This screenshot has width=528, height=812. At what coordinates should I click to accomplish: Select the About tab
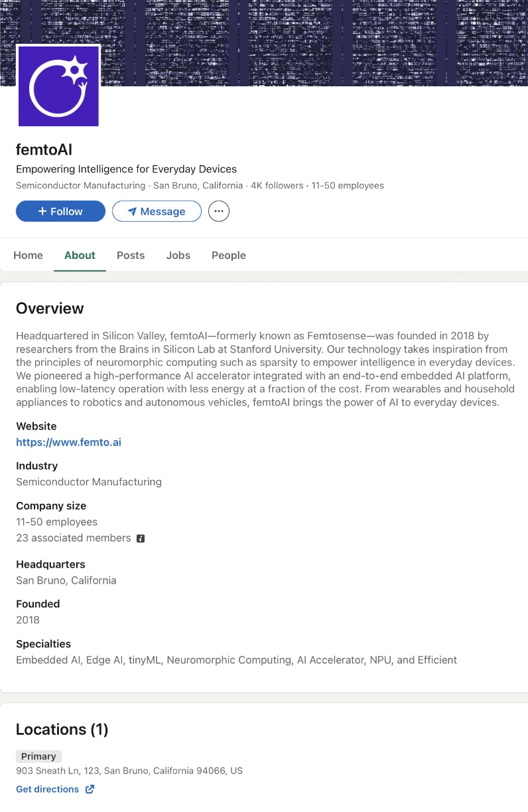pyautogui.click(x=80, y=255)
